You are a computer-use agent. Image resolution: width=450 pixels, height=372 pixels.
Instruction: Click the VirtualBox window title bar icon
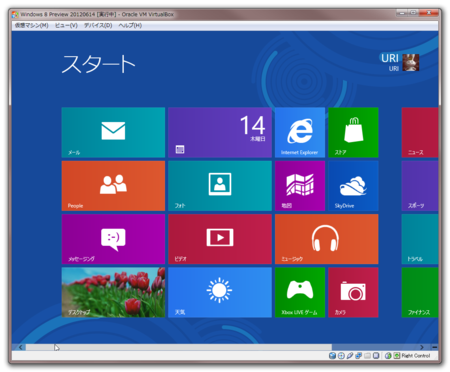coord(15,14)
